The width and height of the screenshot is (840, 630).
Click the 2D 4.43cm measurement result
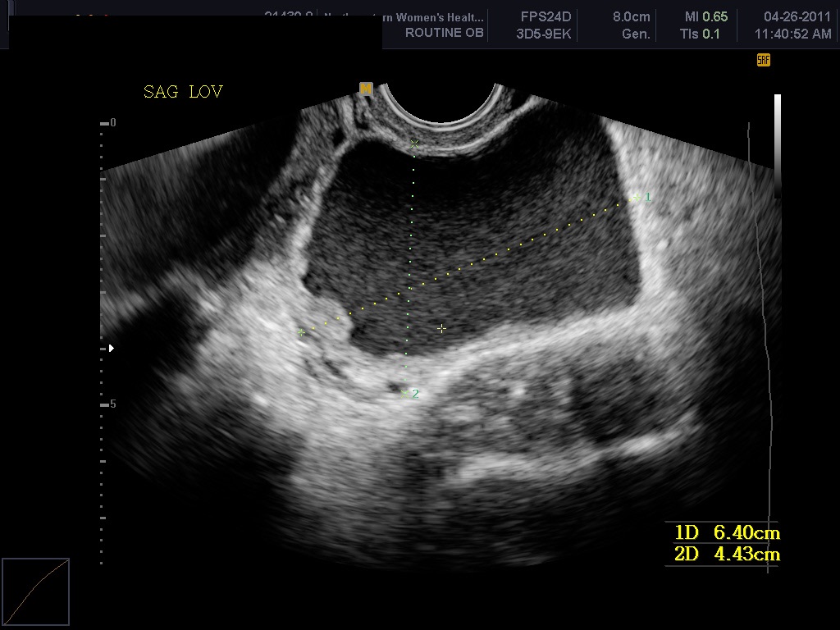(726, 555)
